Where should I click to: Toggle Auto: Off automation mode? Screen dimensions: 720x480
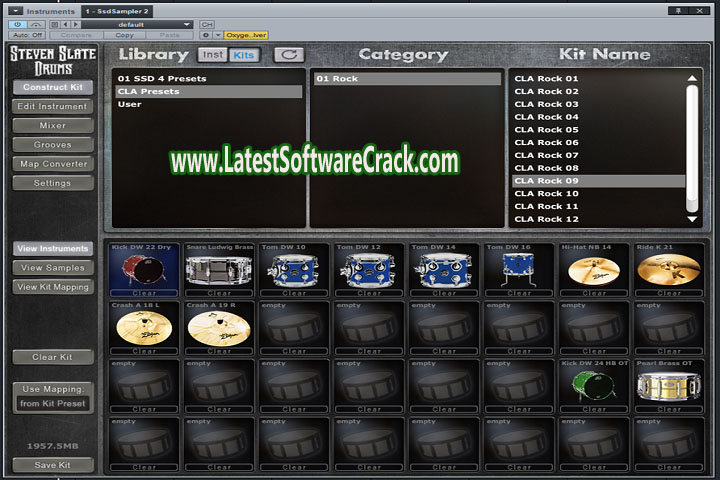click(x=27, y=35)
